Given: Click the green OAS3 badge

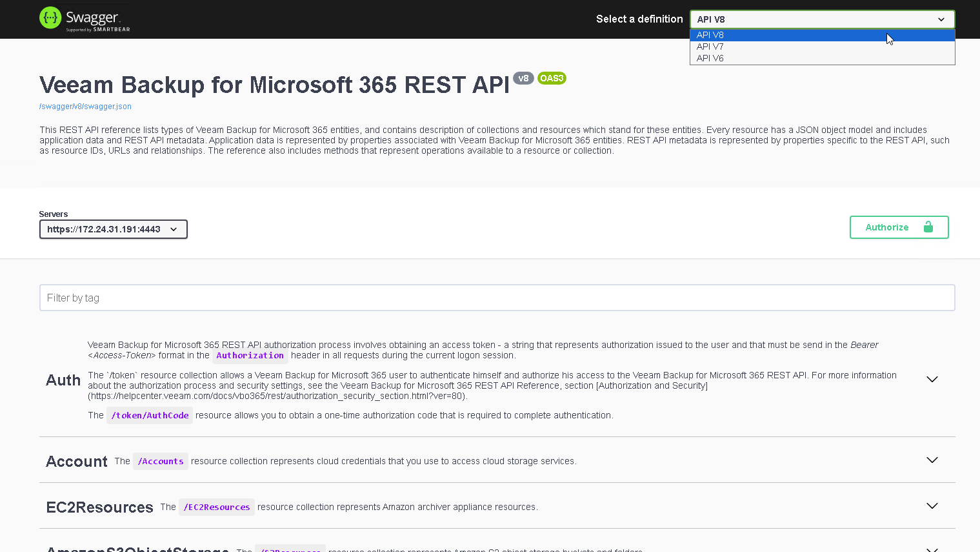Looking at the screenshot, I should coord(552,78).
